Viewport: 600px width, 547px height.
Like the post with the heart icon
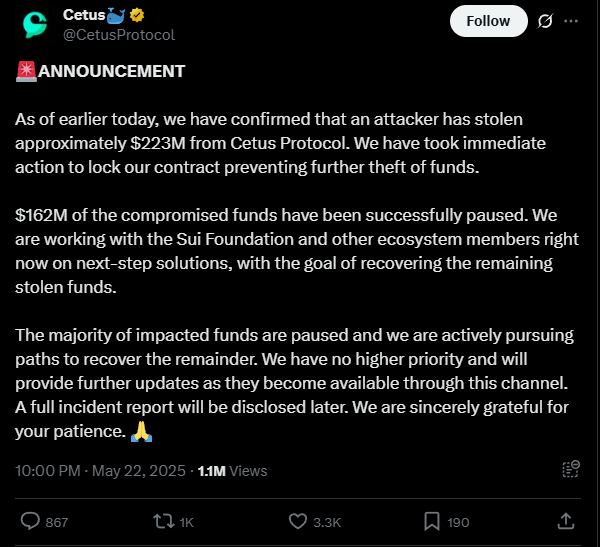(297, 521)
